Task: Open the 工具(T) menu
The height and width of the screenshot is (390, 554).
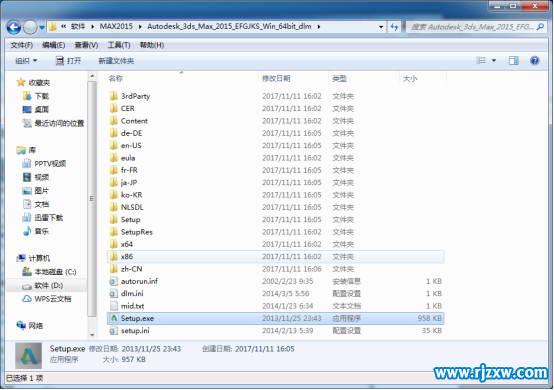Action: tap(119, 45)
